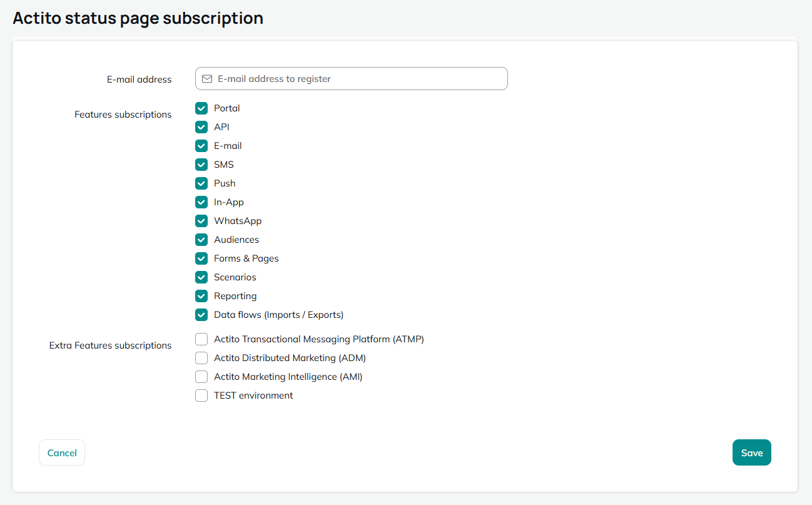Image resolution: width=812 pixels, height=505 pixels.
Task: Tick Actito Marketing Intelligence (AMI) checkbox
Action: (201, 377)
